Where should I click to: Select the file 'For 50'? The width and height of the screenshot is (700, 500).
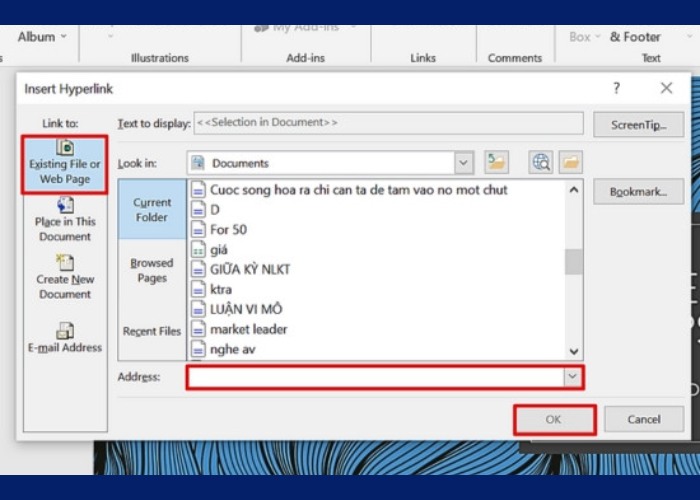(219, 229)
